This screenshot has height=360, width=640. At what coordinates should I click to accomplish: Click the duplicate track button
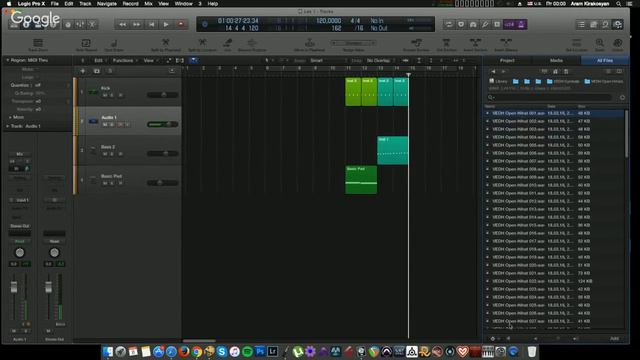click(x=97, y=71)
